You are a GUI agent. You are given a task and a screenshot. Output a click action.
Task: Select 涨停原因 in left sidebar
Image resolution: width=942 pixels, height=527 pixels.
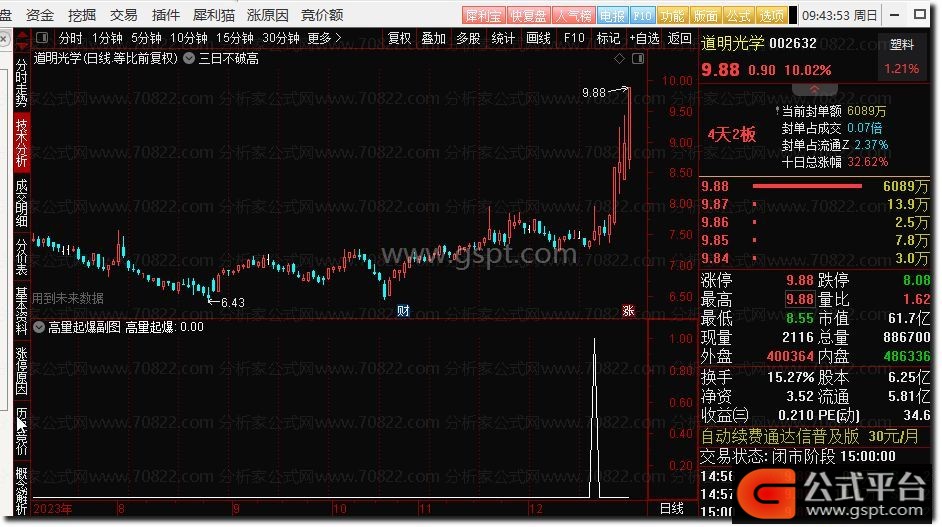click(x=22, y=371)
